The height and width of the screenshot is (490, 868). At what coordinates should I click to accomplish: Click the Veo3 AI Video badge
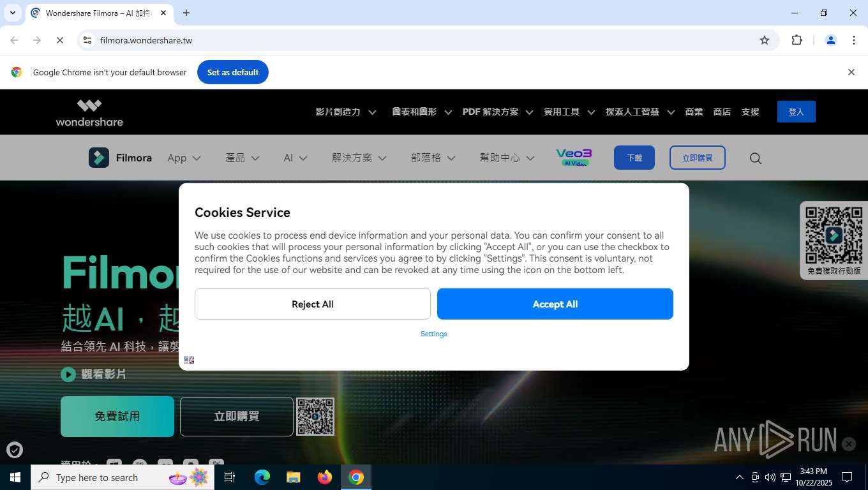(574, 158)
